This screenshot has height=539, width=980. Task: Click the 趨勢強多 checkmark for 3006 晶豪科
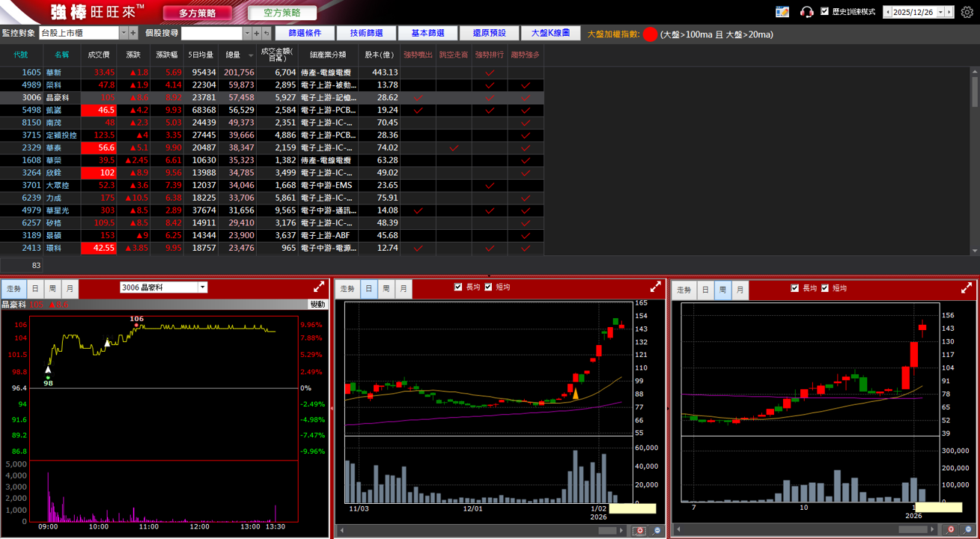pyautogui.click(x=526, y=97)
